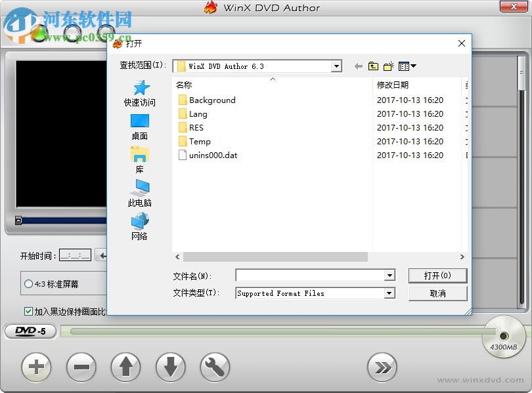Image resolution: width=532 pixels, height=393 pixels.
Task: Click the 取消 button
Action: coord(437,293)
